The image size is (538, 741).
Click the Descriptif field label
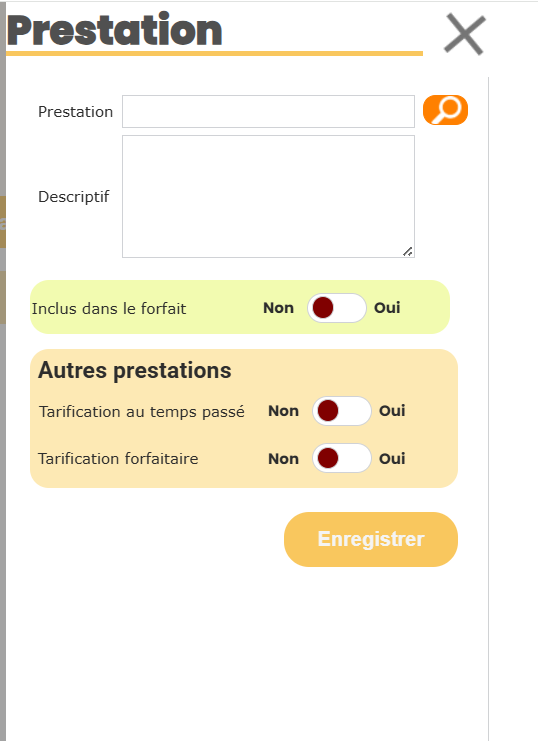(74, 197)
